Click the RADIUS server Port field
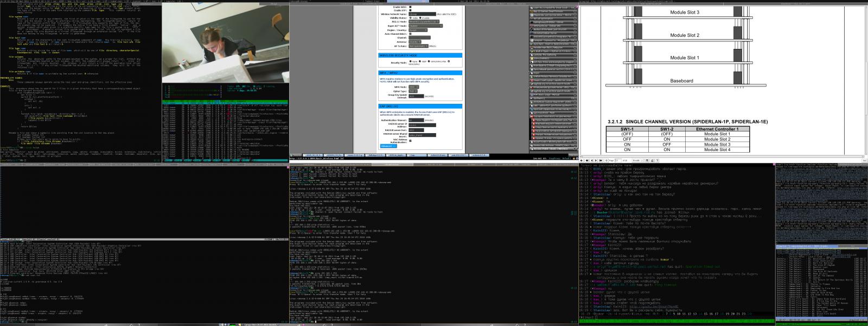 [x=416, y=130]
